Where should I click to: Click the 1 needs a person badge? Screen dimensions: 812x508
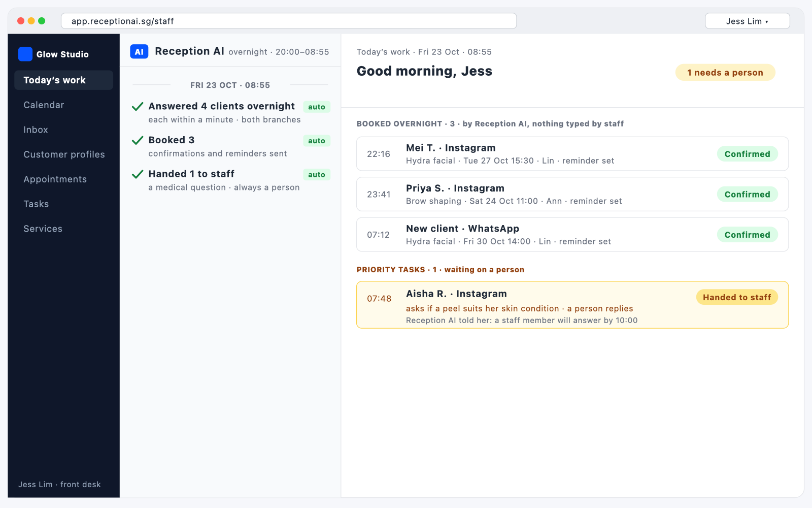pyautogui.click(x=725, y=73)
